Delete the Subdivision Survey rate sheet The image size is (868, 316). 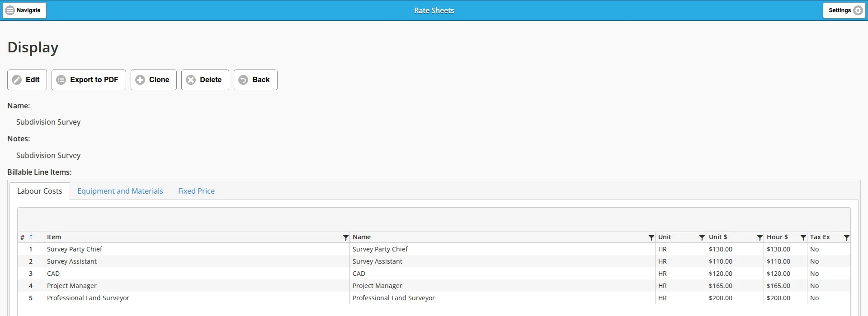[205, 80]
